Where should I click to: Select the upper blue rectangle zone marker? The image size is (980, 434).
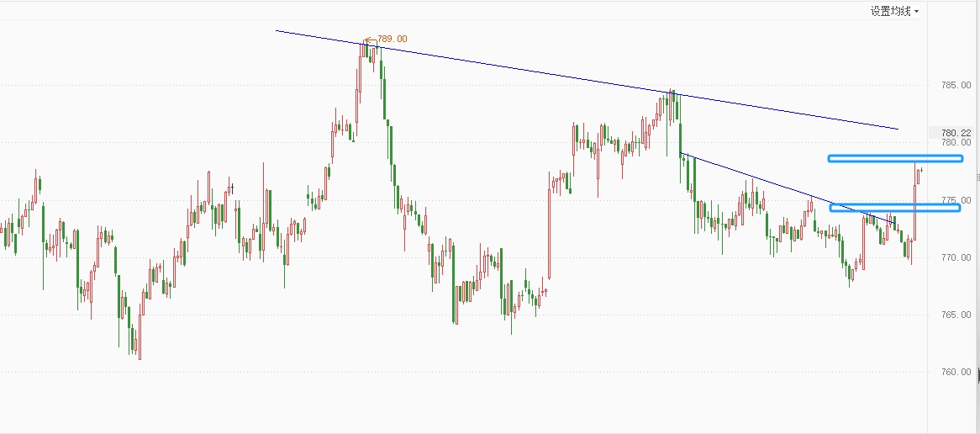point(894,158)
